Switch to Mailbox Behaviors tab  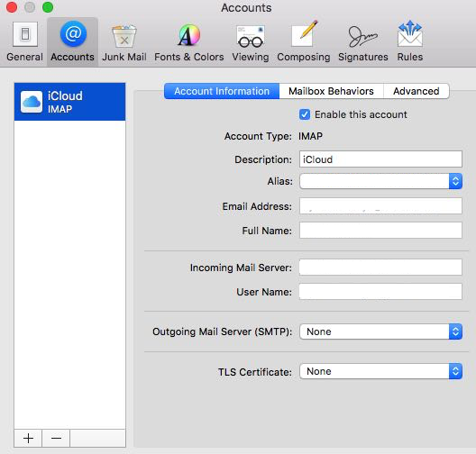[331, 91]
